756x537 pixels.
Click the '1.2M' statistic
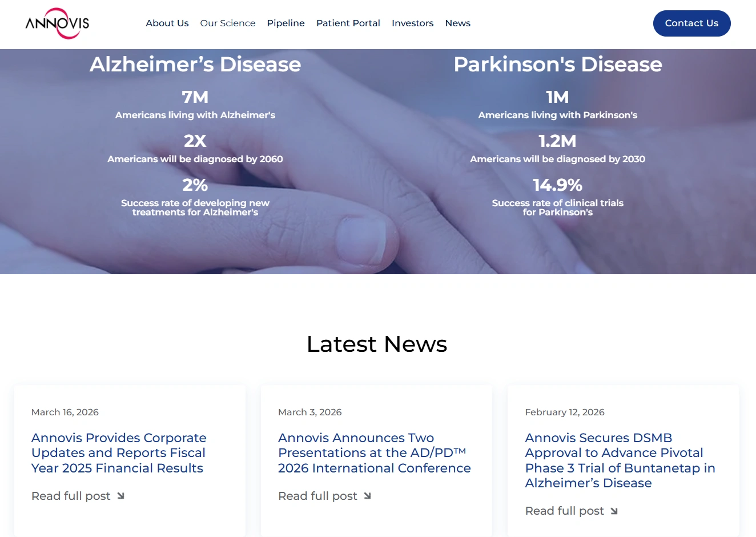[558, 141]
